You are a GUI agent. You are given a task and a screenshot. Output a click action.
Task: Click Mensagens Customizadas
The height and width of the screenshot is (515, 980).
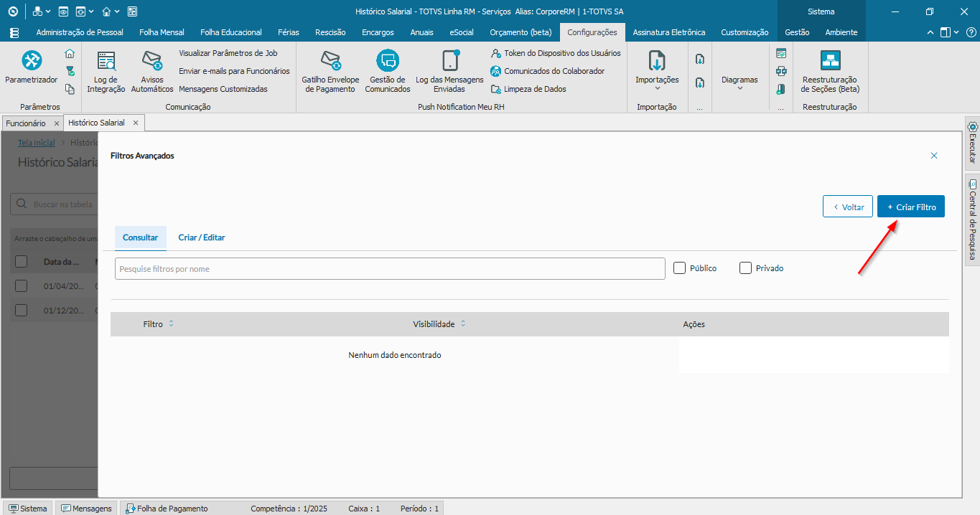(223, 89)
